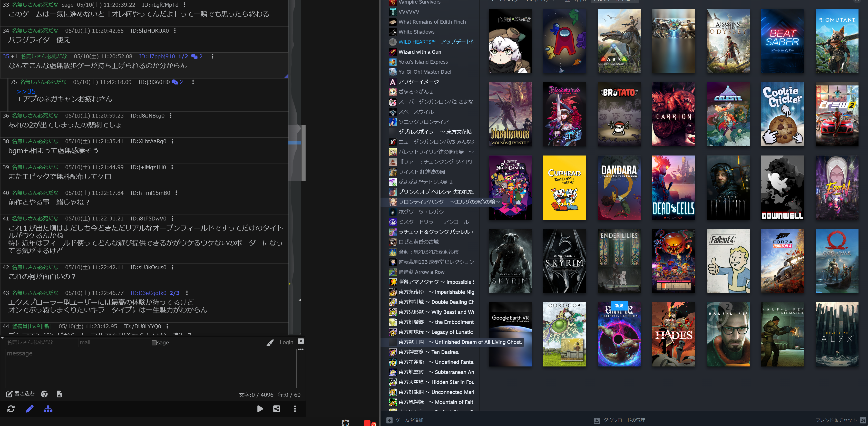Click the Wizard with a Gun icon
The height and width of the screenshot is (426, 868).
click(393, 52)
